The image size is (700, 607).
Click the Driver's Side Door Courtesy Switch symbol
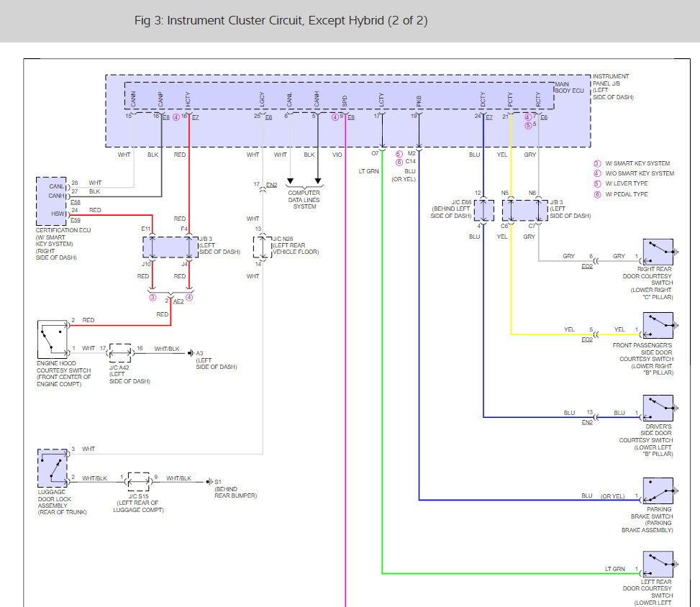658,409
